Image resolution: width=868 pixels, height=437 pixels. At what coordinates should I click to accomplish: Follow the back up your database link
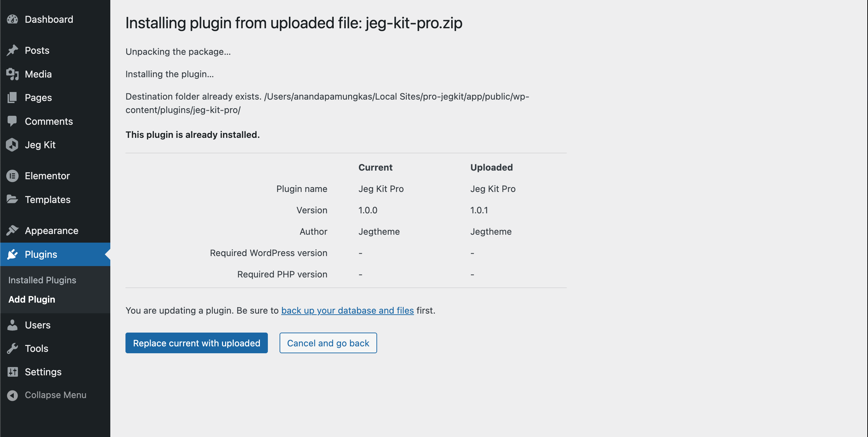point(347,311)
